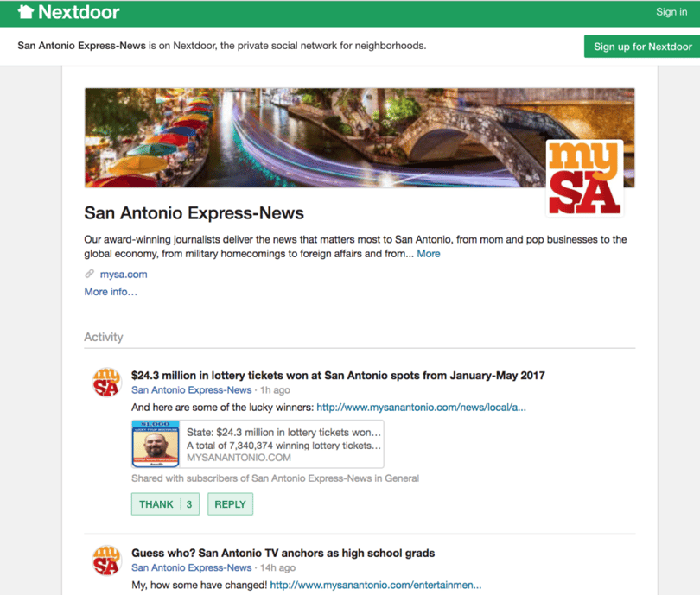Open the mysa.com website link

click(x=124, y=275)
